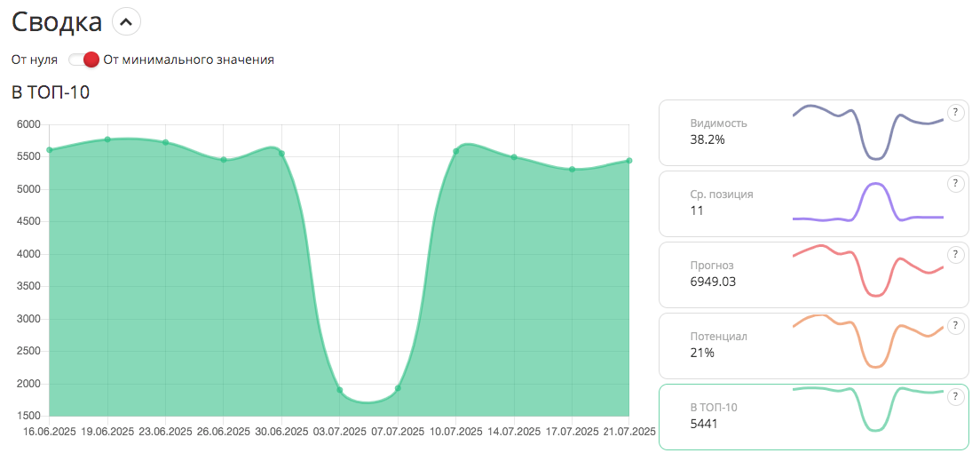Click the От нуля label
Image resolution: width=980 pixels, height=461 pixels.
pos(35,60)
